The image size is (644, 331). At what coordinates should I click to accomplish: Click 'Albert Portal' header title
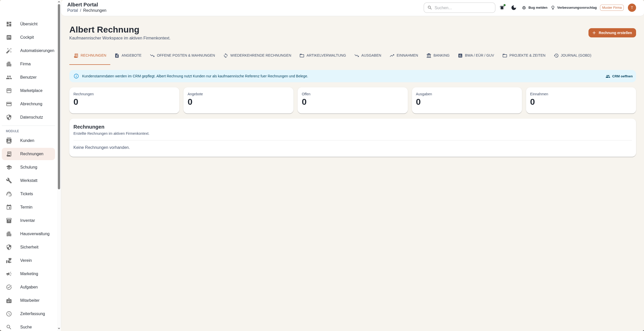[x=83, y=5]
